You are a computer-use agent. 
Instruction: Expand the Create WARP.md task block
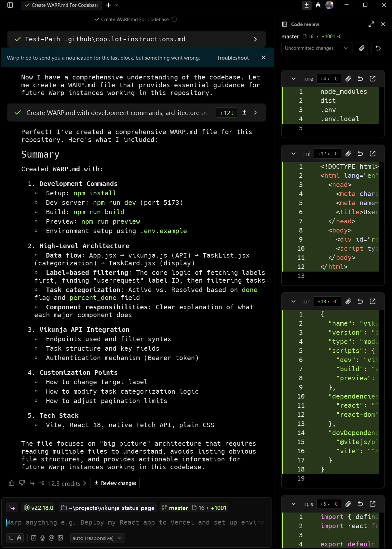(255, 112)
